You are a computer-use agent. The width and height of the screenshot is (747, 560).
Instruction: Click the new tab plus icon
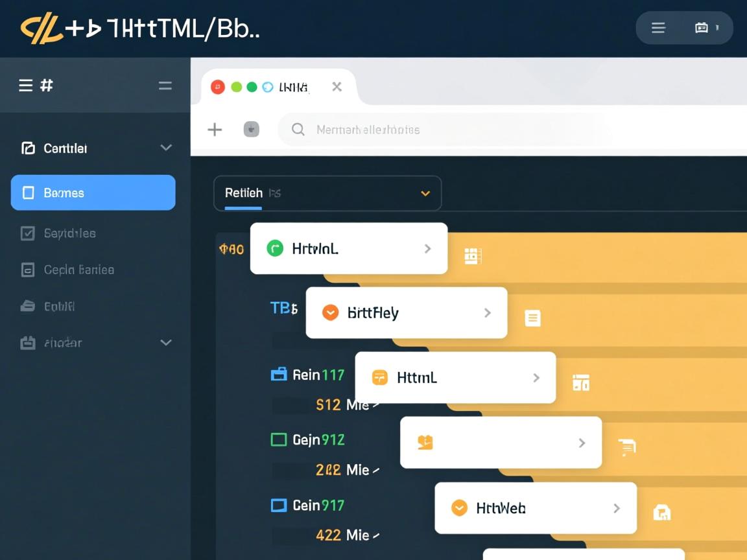(x=215, y=130)
